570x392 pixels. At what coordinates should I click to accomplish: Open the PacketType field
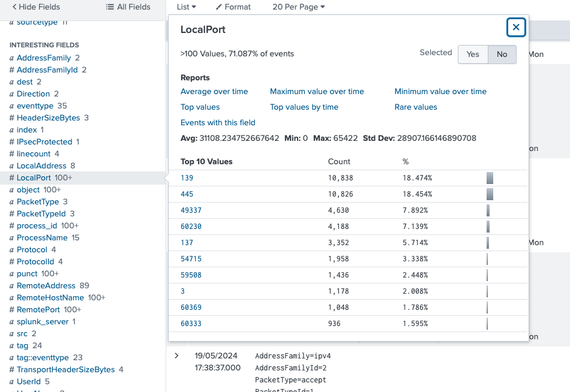(x=38, y=201)
